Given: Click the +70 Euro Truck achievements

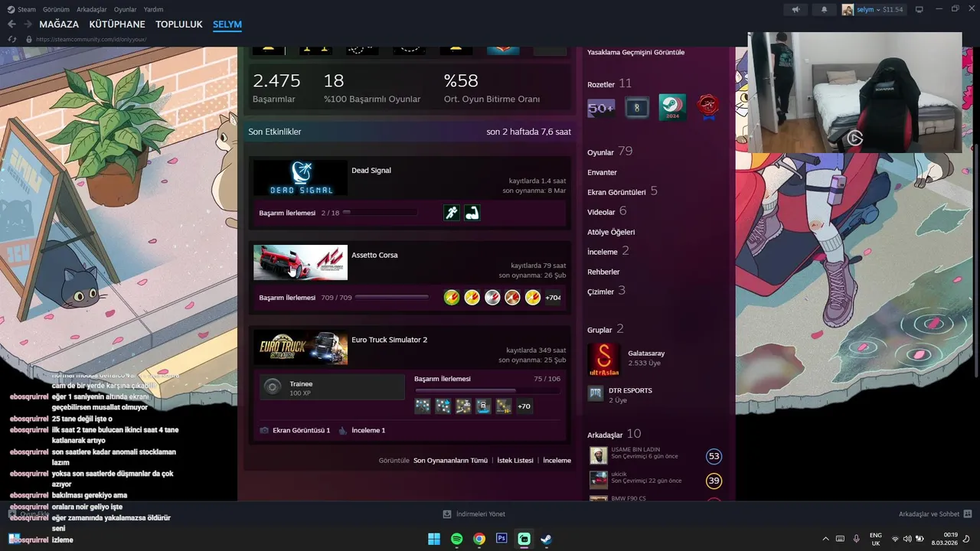Looking at the screenshot, I should (x=524, y=406).
